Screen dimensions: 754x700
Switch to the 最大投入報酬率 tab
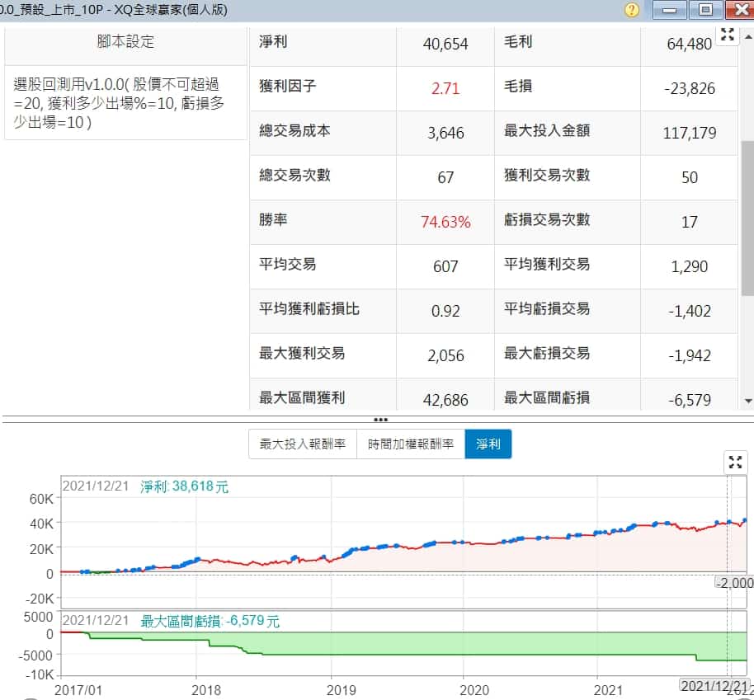click(x=303, y=444)
